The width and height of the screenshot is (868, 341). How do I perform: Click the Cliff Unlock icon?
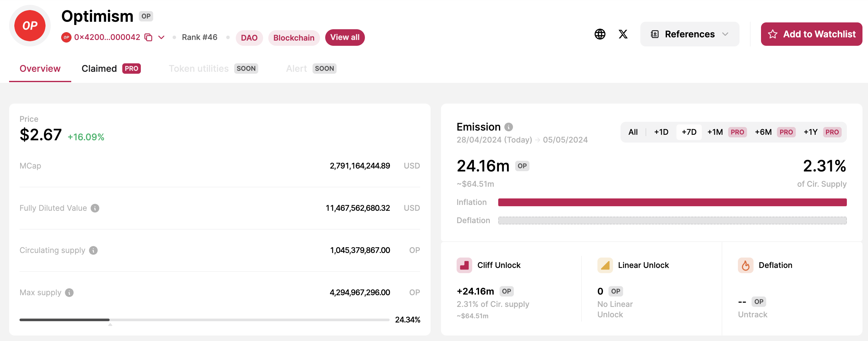[x=464, y=265]
